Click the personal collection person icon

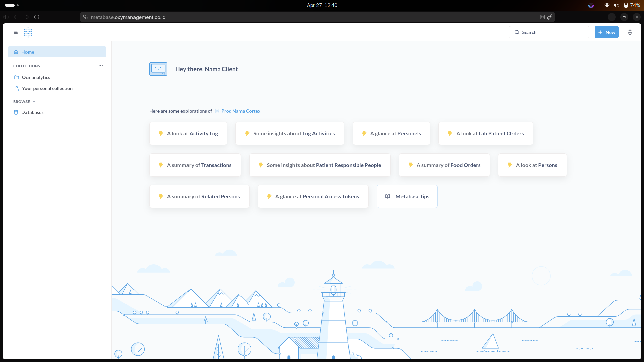pyautogui.click(x=17, y=88)
